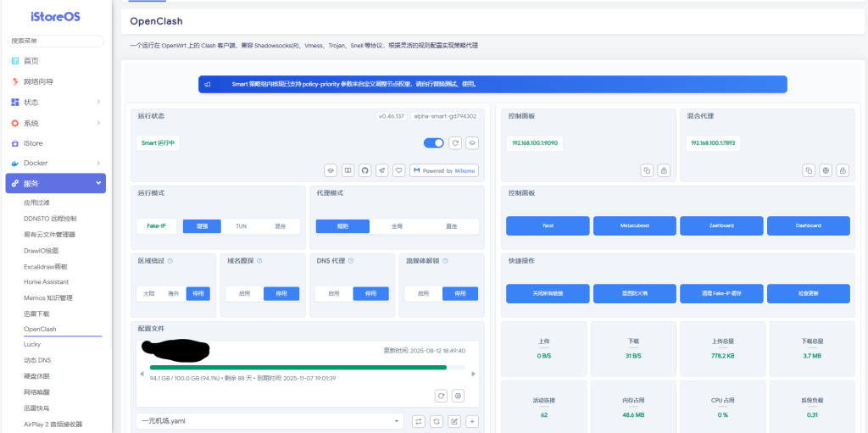Click the 搜索菜单 search field
The width and height of the screenshot is (868, 433).
pyautogui.click(x=55, y=41)
